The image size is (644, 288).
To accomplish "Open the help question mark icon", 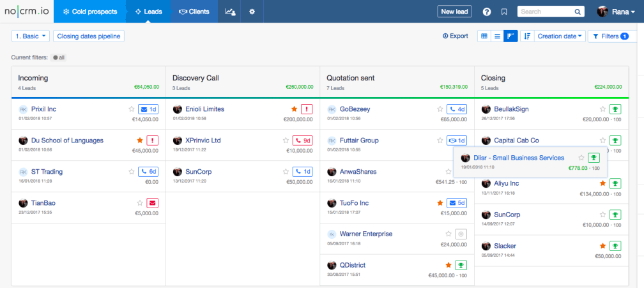I will point(487,12).
